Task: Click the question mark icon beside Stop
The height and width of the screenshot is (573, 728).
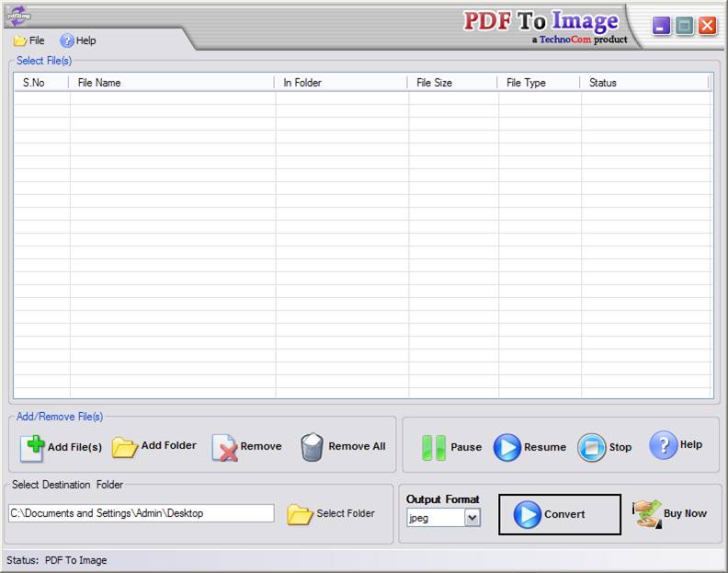Action: pyautogui.click(x=664, y=445)
